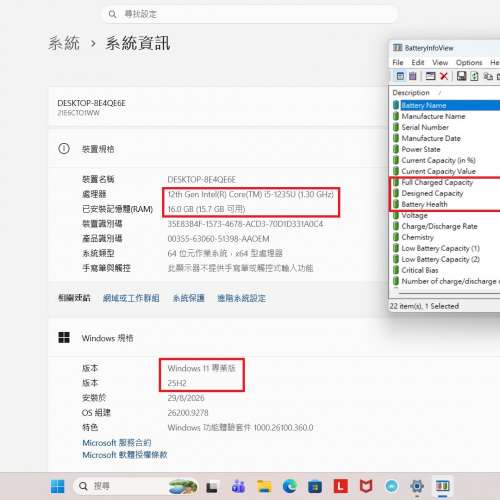500x500 pixels.
Task: Open the View menu in BatteryInfoView
Action: pos(440,62)
